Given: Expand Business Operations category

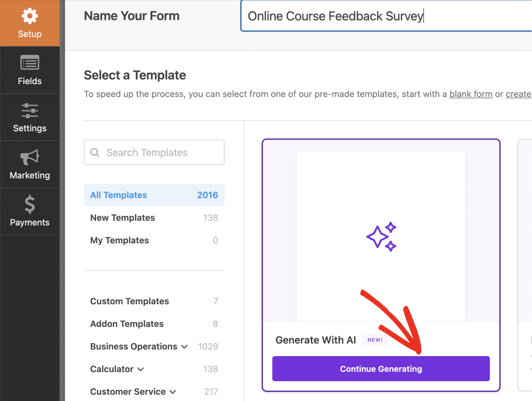Looking at the screenshot, I should click(185, 347).
